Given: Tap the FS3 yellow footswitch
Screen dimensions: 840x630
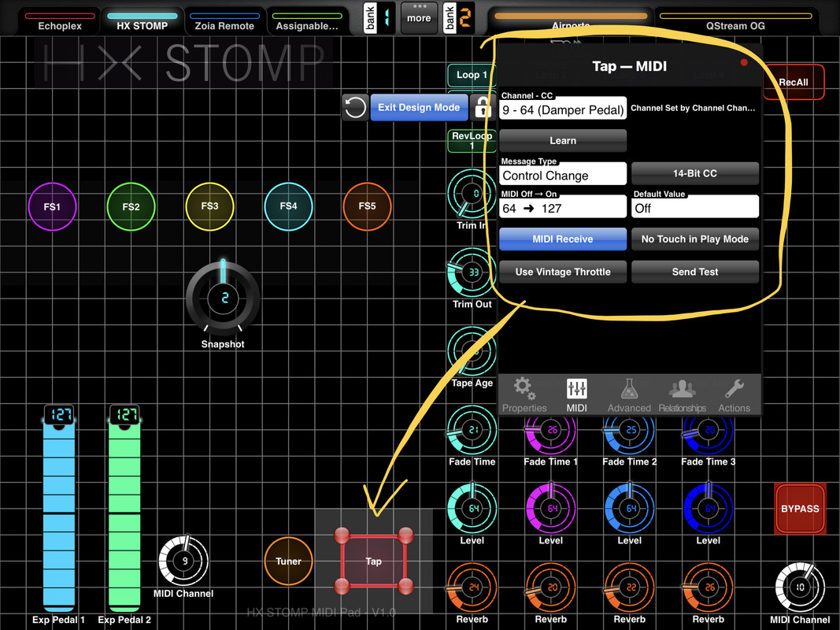Looking at the screenshot, I should (209, 206).
